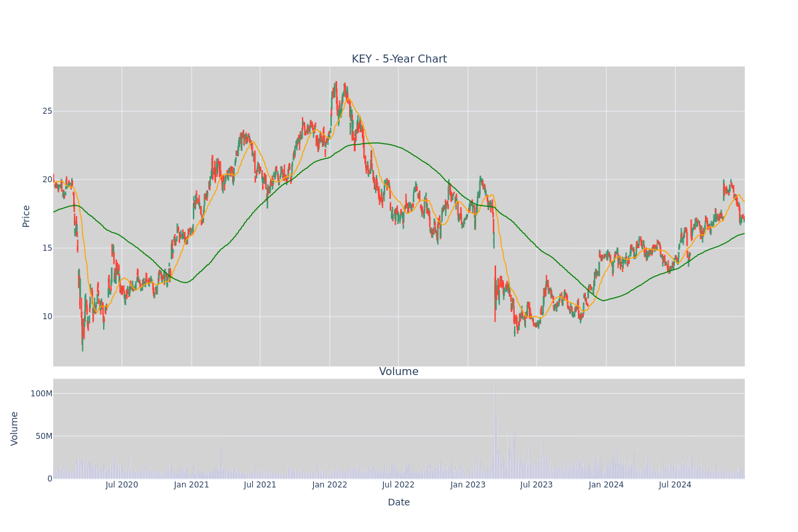Image resolution: width=798 pixels, height=532 pixels.
Task: Click the 'Jan 2022' date tick label
Action: pyautogui.click(x=330, y=485)
